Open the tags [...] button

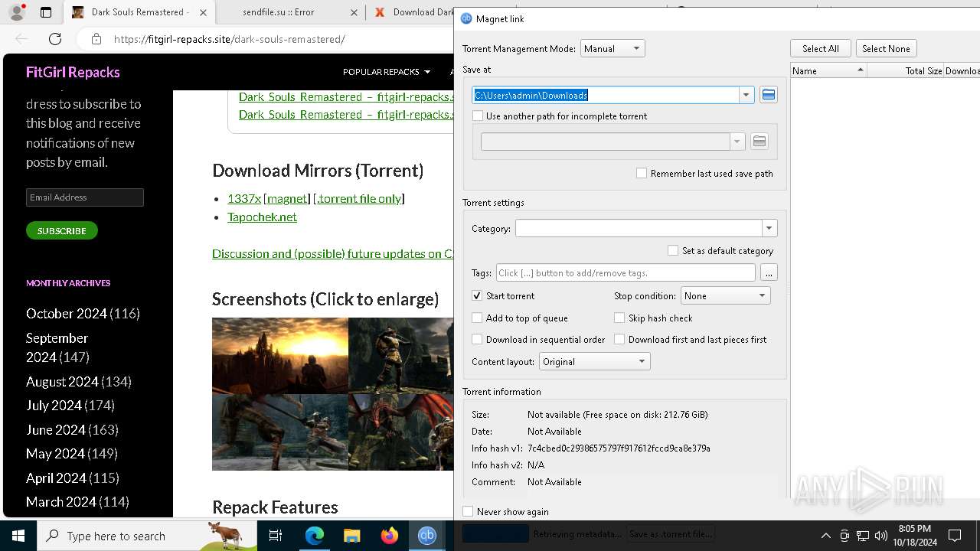tap(769, 272)
